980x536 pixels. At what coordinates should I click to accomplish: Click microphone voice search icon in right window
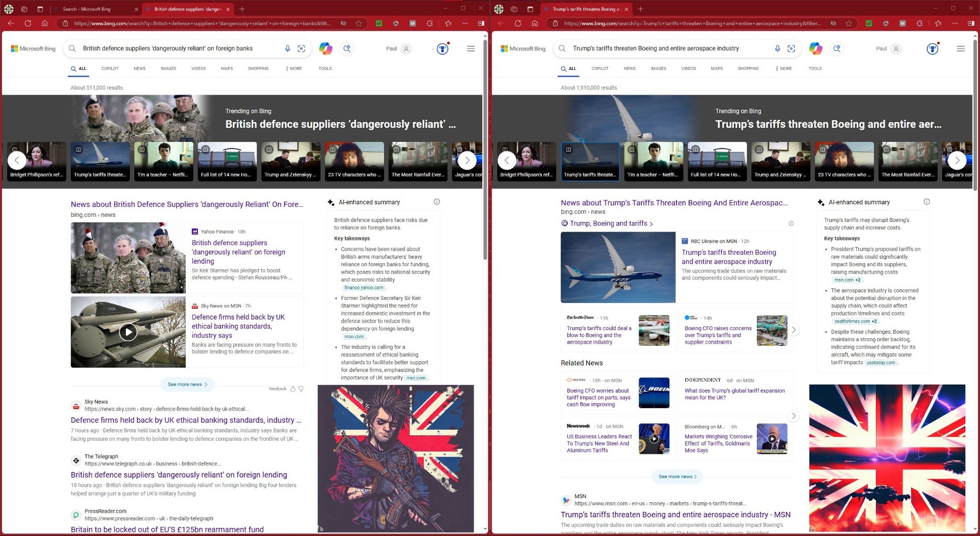tap(778, 48)
